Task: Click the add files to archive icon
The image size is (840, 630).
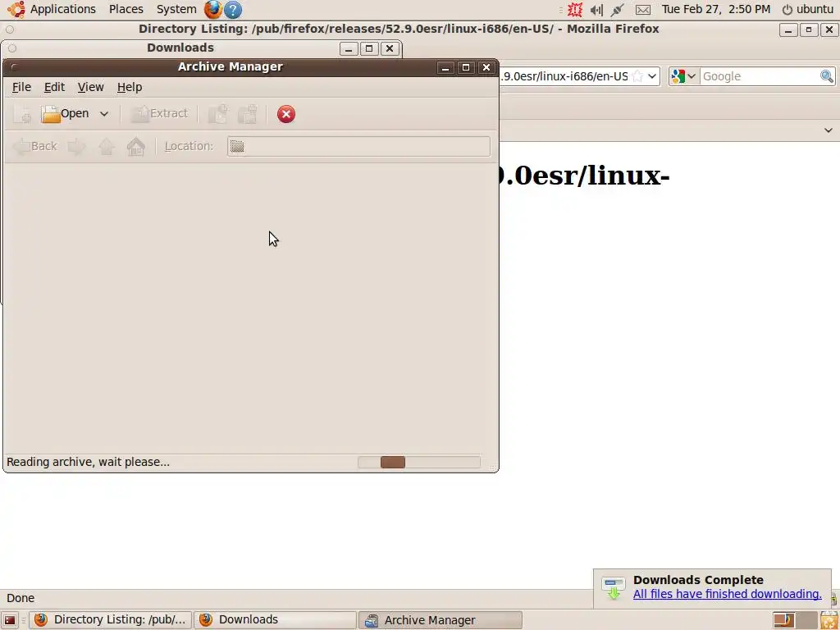Action: coord(218,114)
